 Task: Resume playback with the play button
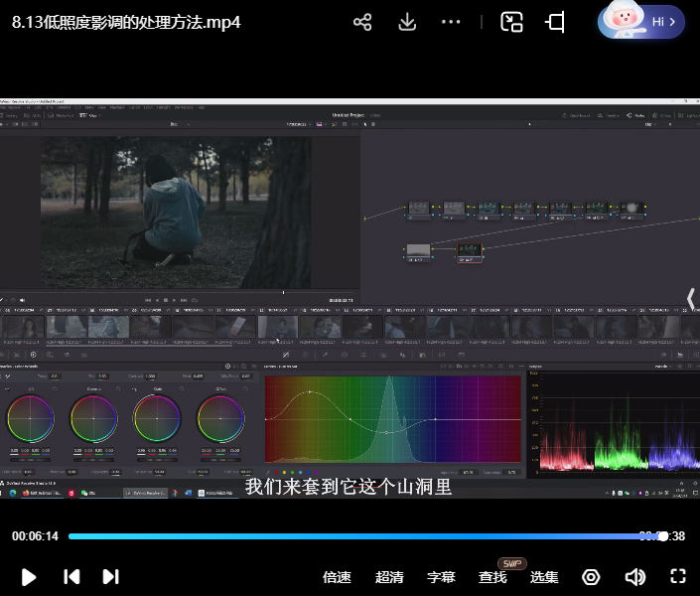[x=29, y=577]
